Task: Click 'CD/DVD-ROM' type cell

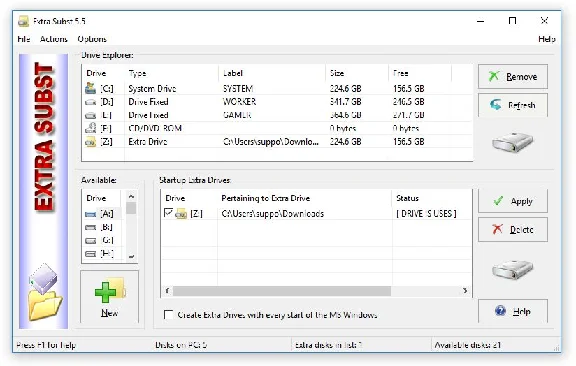Action: click(155, 128)
